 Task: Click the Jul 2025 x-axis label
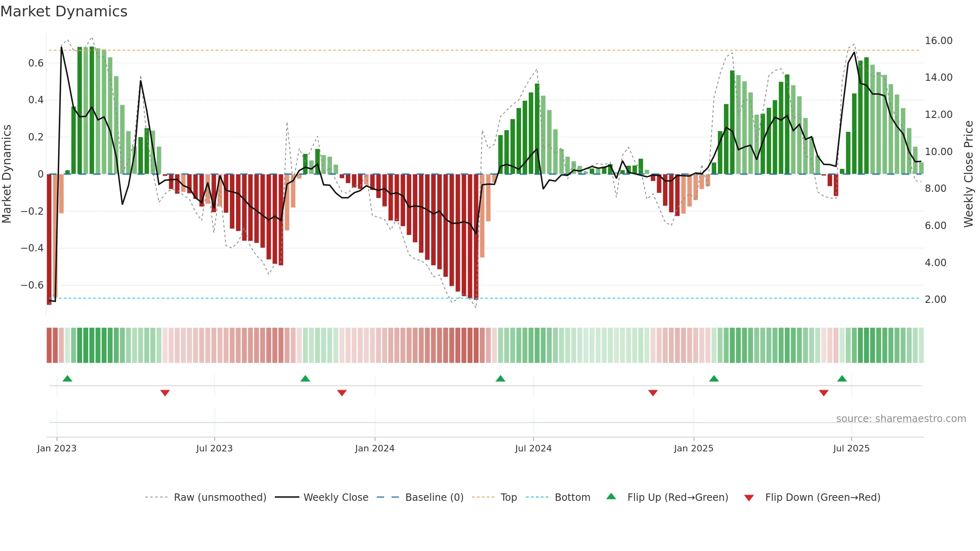point(851,448)
